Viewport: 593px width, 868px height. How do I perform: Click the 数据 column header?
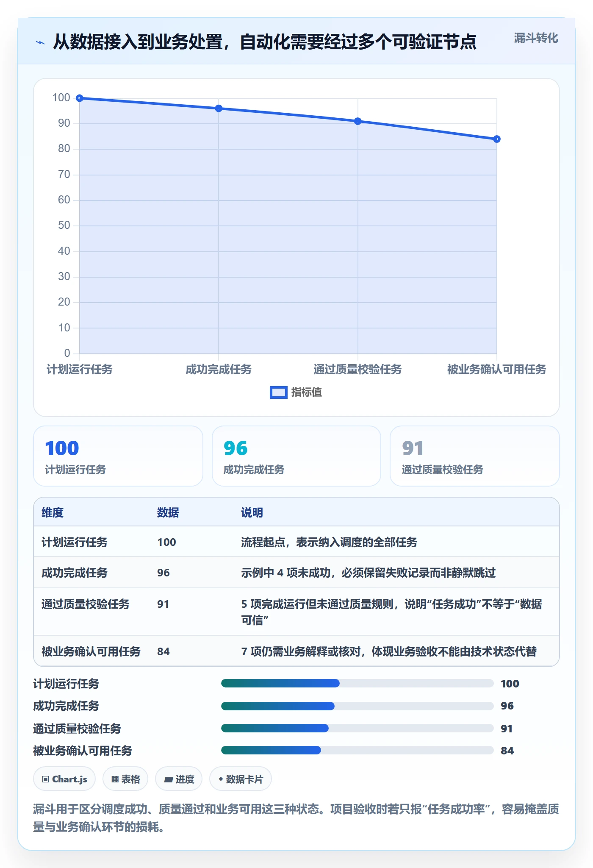tap(168, 512)
